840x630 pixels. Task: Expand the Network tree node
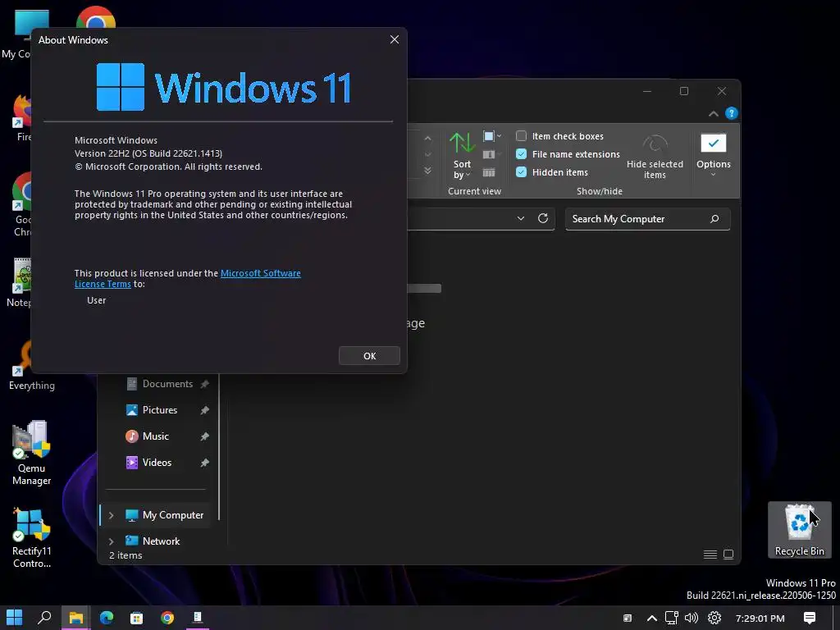pyautogui.click(x=111, y=541)
